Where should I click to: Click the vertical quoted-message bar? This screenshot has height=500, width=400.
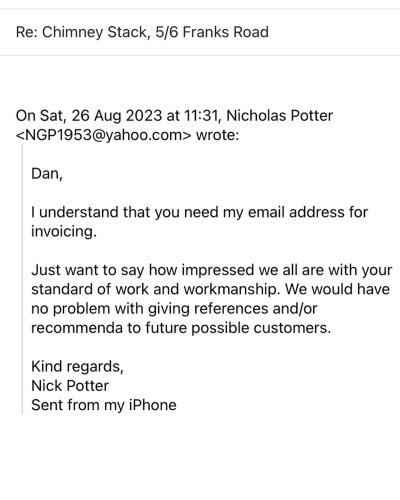pos(23,279)
